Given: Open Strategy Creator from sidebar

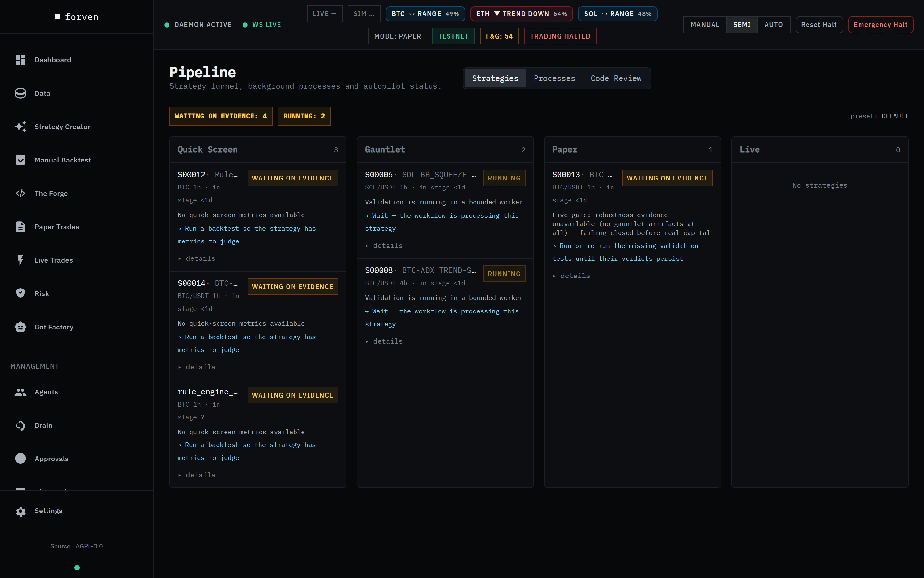Looking at the screenshot, I should pos(76,127).
